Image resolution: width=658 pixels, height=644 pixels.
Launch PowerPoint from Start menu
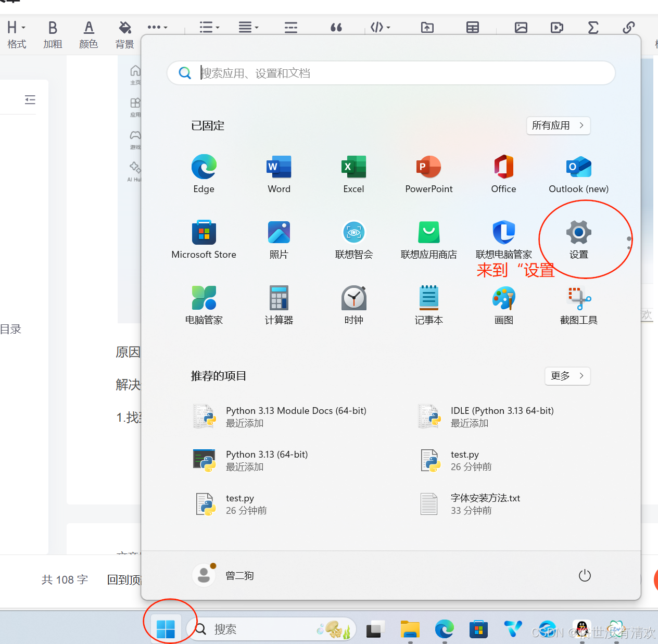pyautogui.click(x=429, y=174)
